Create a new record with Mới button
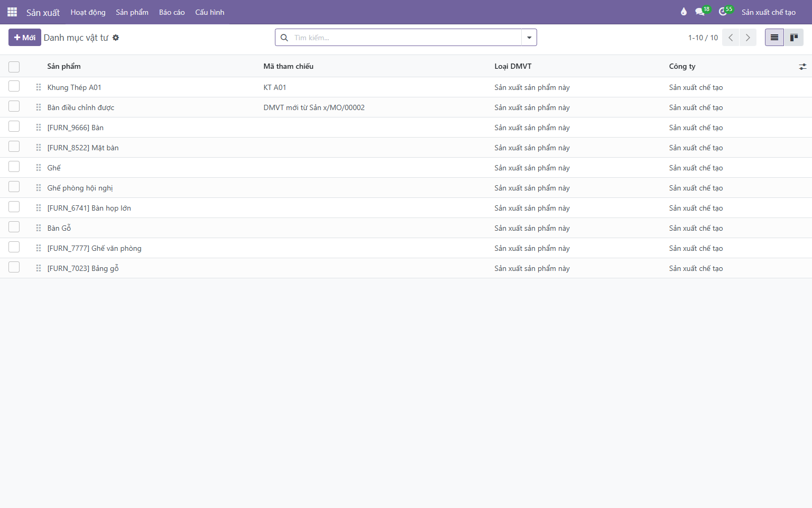The width and height of the screenshot is (812, 508). 25,38
